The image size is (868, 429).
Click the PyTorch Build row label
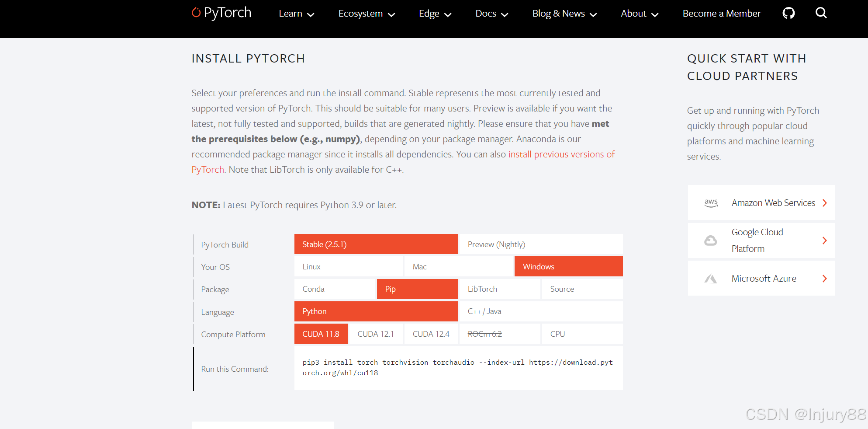point(225,244)
